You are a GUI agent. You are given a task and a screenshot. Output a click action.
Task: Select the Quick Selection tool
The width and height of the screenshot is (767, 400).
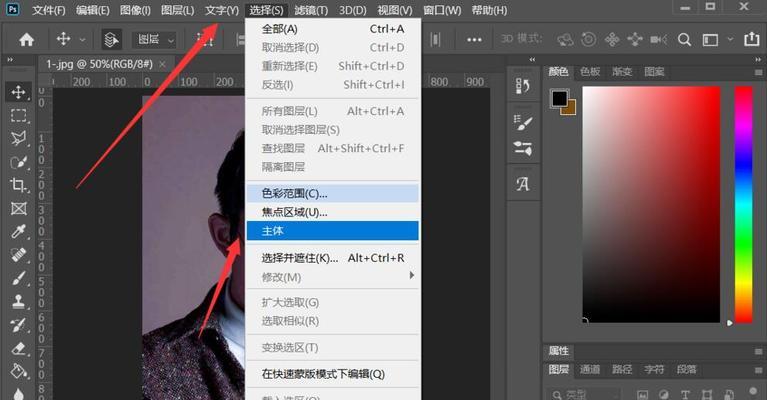(x=19, y=162)
